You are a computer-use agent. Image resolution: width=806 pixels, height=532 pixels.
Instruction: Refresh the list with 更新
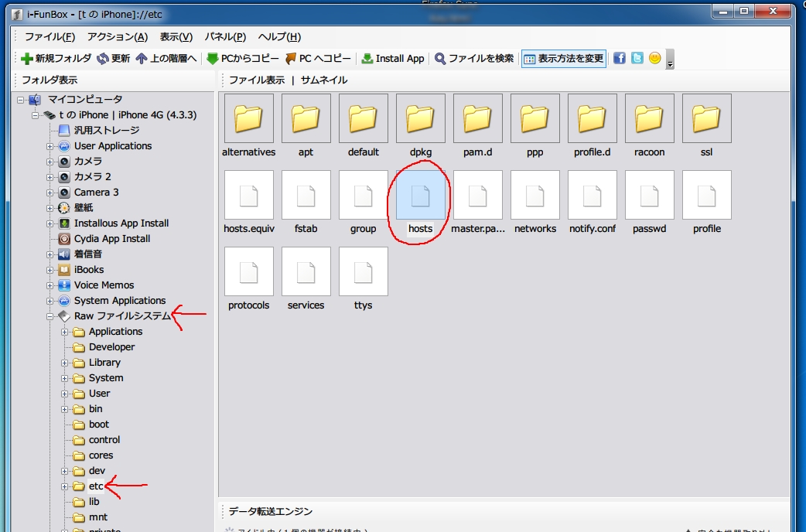(114, 59)
